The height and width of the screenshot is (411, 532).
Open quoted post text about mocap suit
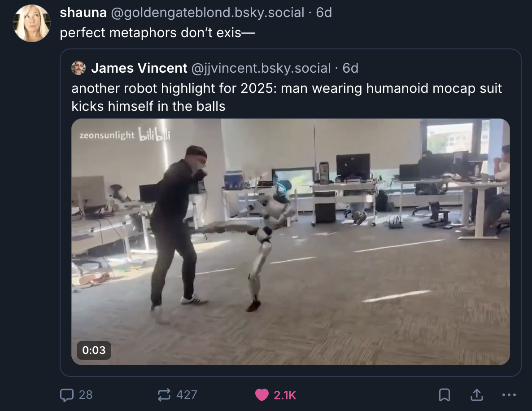click(x=286, y=97)
